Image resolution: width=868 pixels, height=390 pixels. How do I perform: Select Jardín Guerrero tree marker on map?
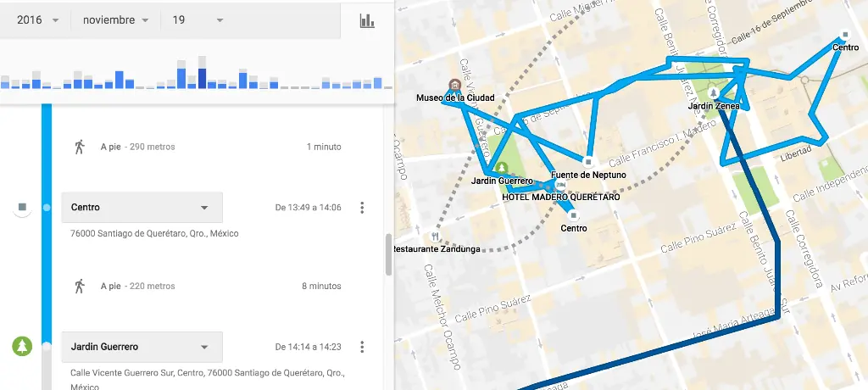pyautogui.click(x=502, y=167)
